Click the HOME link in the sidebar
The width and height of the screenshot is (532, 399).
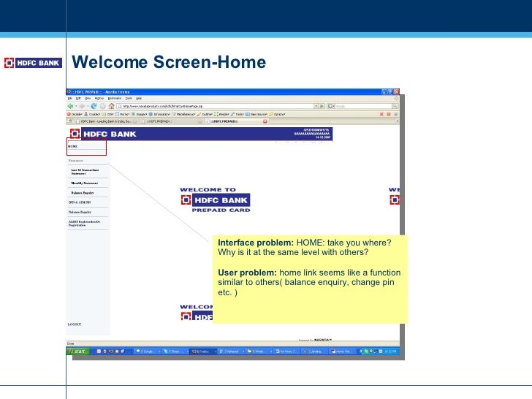[72, 146]
